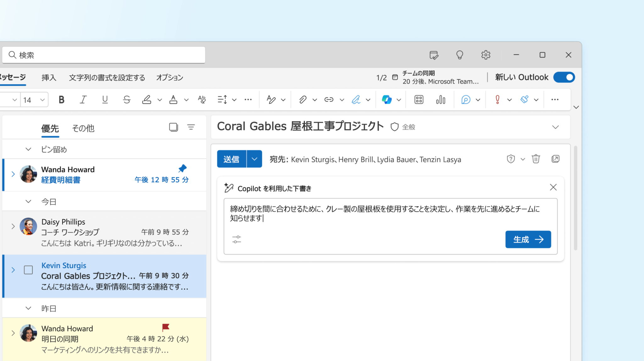The image size is (644, 361).
Task: Open the オプション ribbon tab
Action: click(170, 78)
